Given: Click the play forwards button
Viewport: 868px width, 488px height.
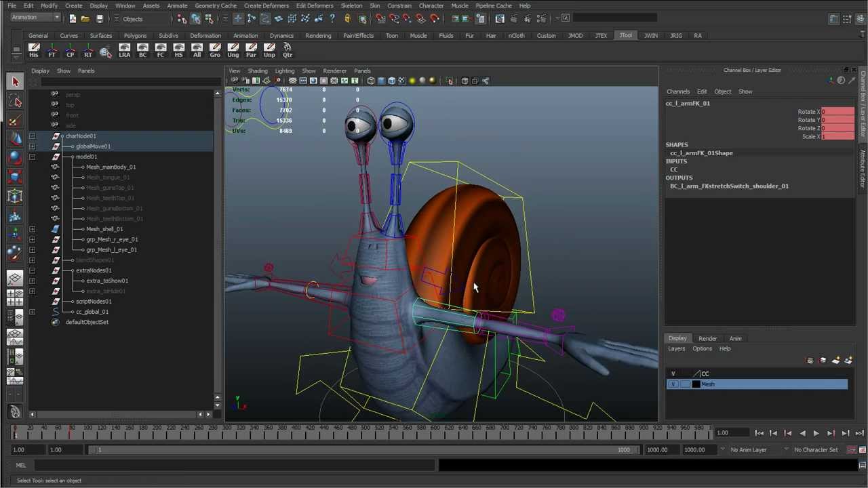Looking at the screenshot, I should [x=816, y=432].
